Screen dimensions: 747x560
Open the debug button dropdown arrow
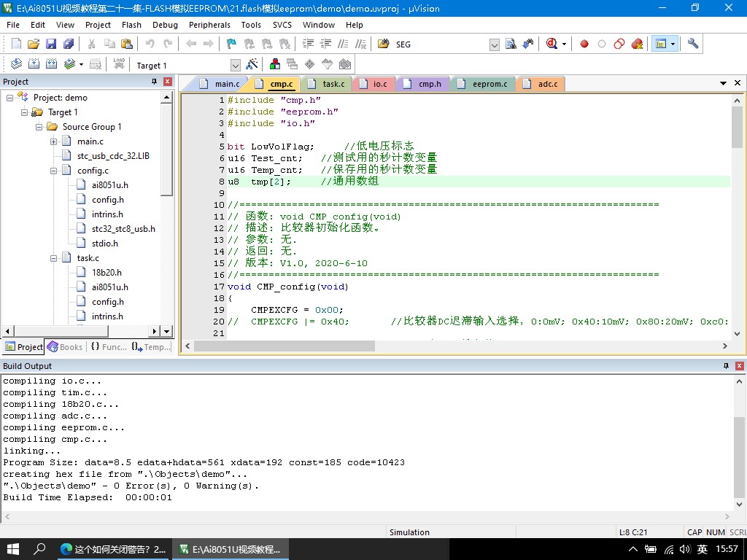point(564,44)
